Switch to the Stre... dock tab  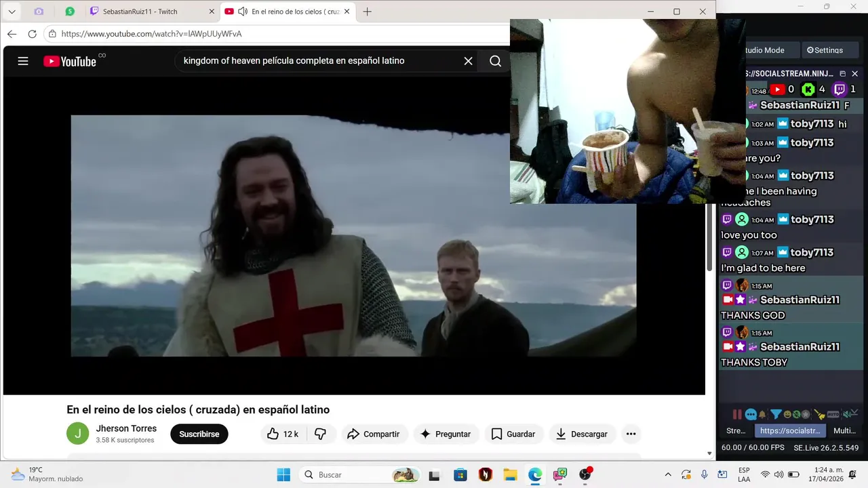(736, 430)
